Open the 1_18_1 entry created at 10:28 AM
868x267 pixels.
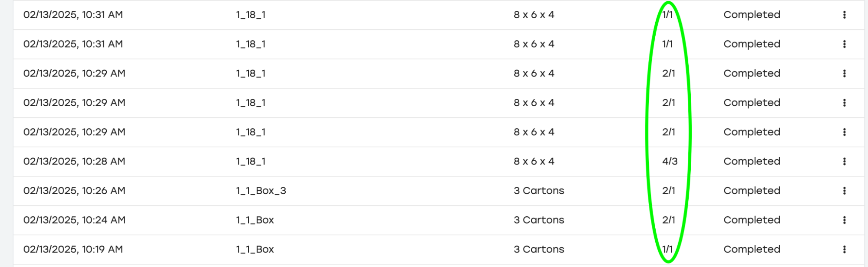(251, 161)
